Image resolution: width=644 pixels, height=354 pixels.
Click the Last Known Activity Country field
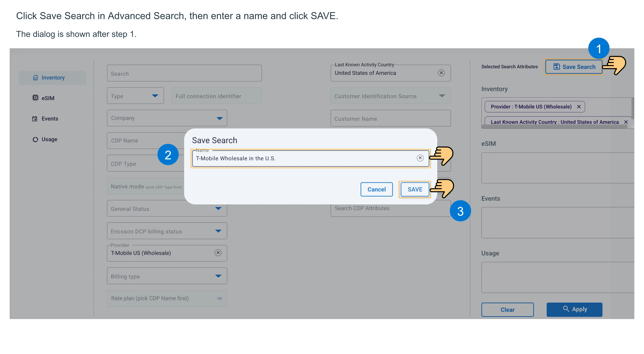(x=390, y=73)
